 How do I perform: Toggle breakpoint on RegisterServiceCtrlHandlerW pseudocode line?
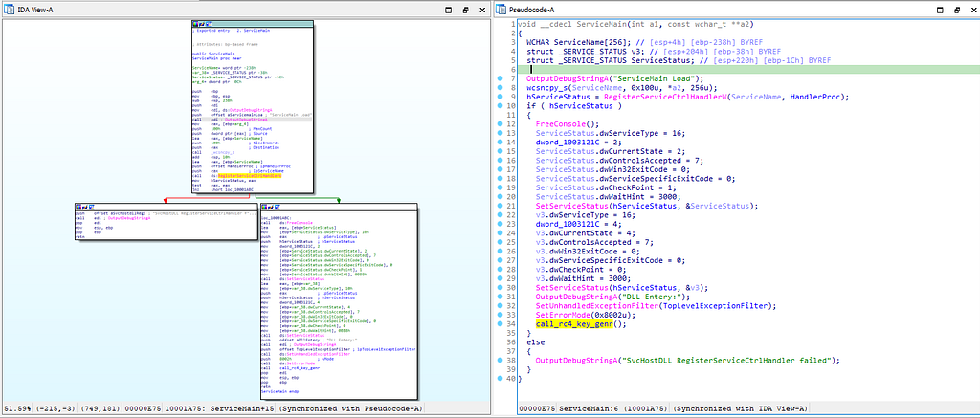[x=501, y=97]
